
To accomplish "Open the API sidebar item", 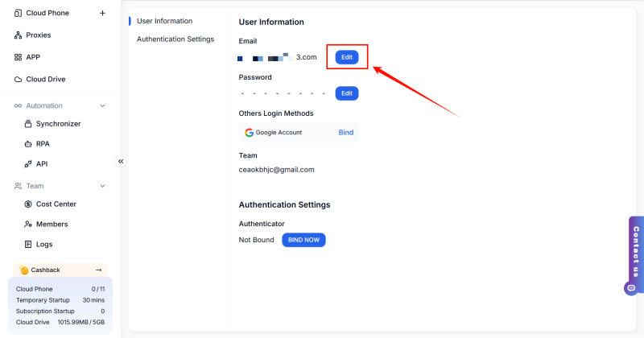I will pyautogui.click(x=41, y=164).
